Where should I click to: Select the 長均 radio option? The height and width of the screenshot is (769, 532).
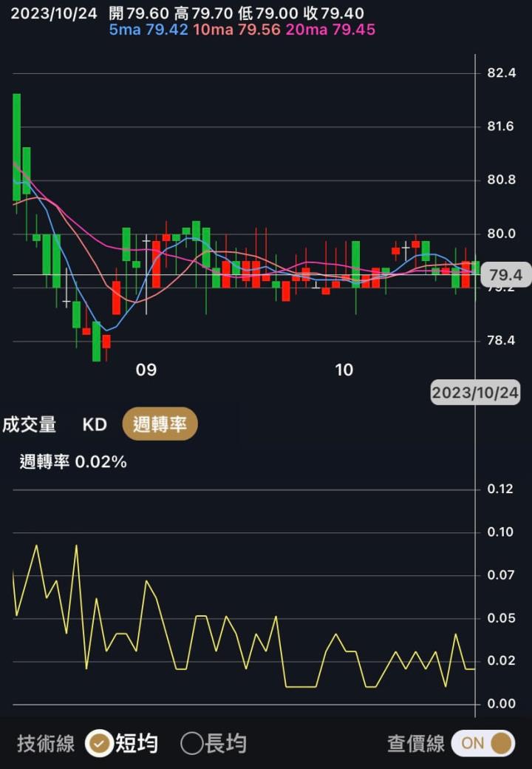tap(214, 744)
